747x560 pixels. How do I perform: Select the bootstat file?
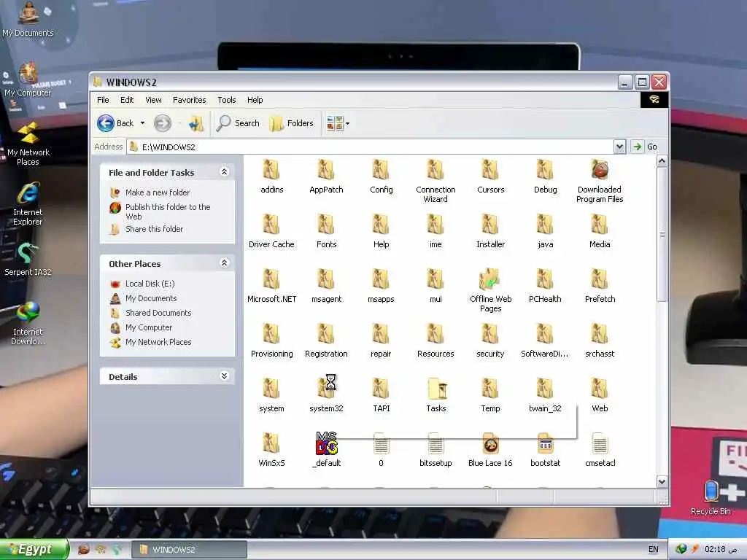[545, 450]
